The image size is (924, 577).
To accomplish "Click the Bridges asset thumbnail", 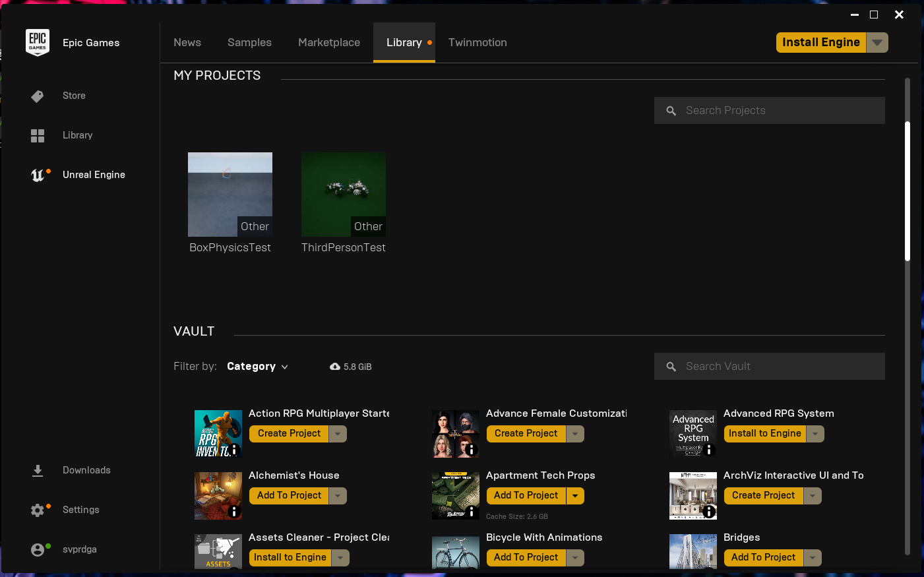I will (x=693, y=552).
